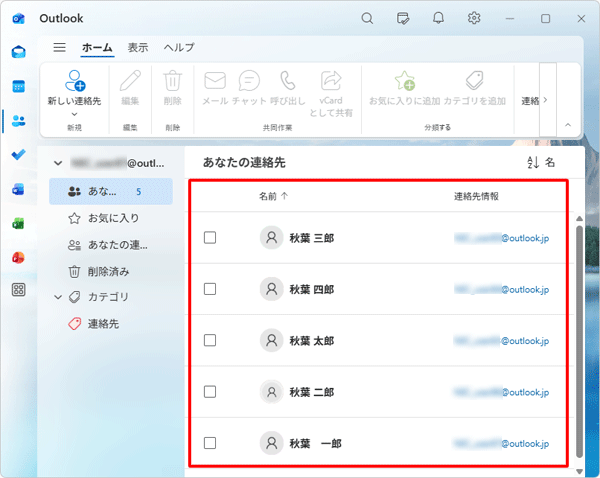Viewport: 600px width, 478px height.
Task: Open 秋葉 二郎's email address link
Action: tap(502, 392)
